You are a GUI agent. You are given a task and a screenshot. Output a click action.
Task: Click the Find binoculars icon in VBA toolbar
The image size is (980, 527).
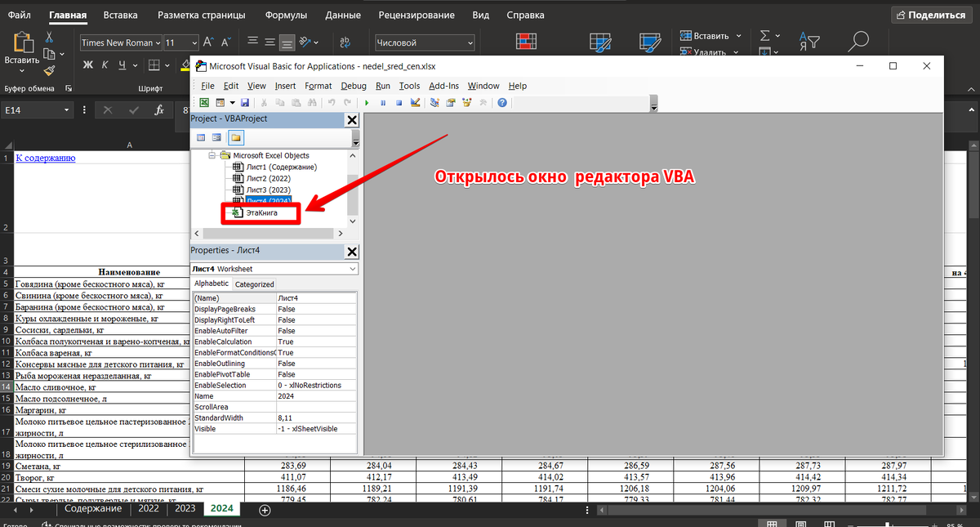[x=310, y=103]
